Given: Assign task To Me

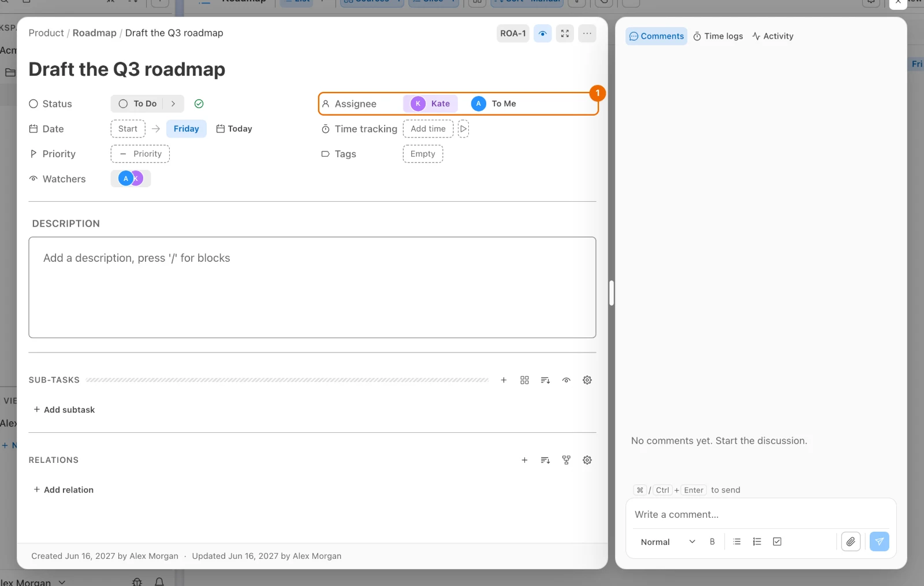Looking at the screenshot, I should coord(494,103).
